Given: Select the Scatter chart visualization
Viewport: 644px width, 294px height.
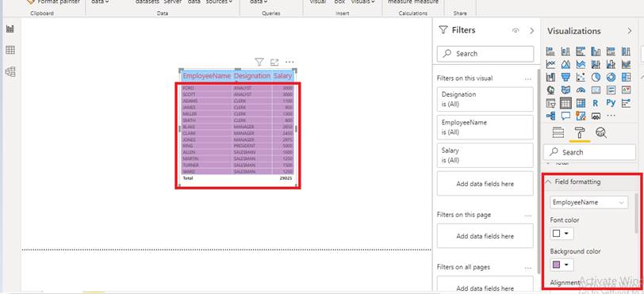Looking at the screenshot, I should coord(581,77).
